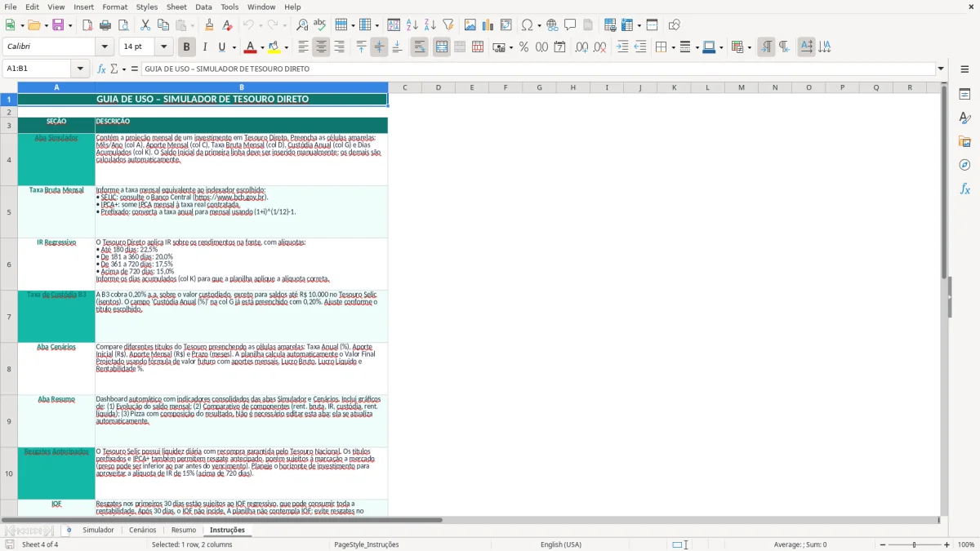Open Paste options dropdown arrow
Image resolution: width=980 pixels, height=551 pixels.
[x=193, y=25]
